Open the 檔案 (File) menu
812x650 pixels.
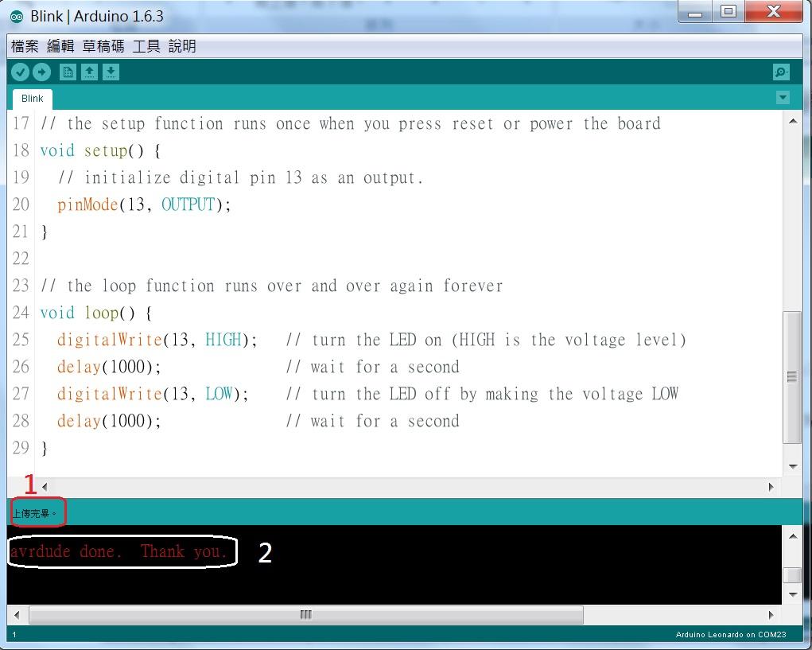coord(25,46)
